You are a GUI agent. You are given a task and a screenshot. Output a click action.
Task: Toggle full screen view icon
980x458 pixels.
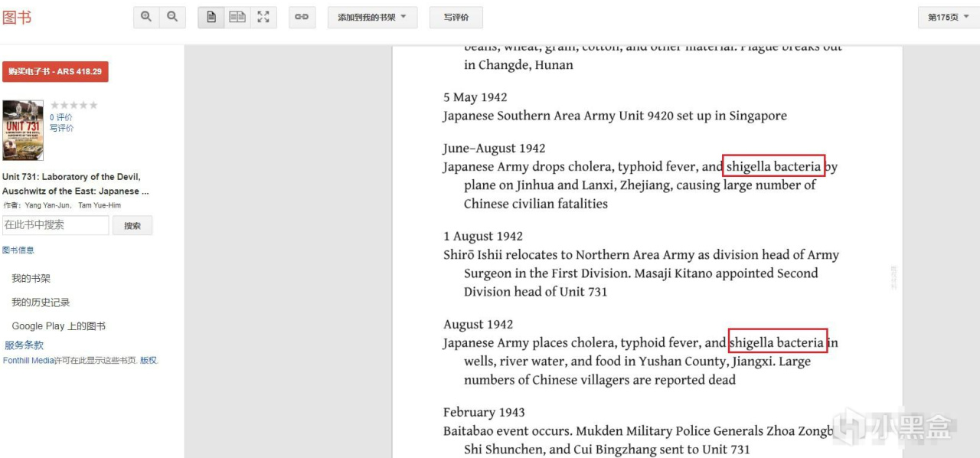coord(263,17)
